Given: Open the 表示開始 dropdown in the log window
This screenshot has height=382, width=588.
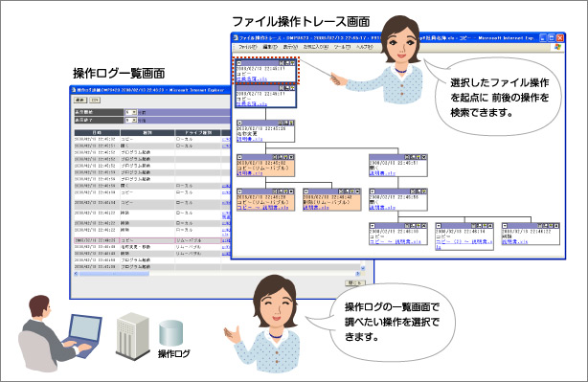Looking at the screenshot, I should pos(131,112).
